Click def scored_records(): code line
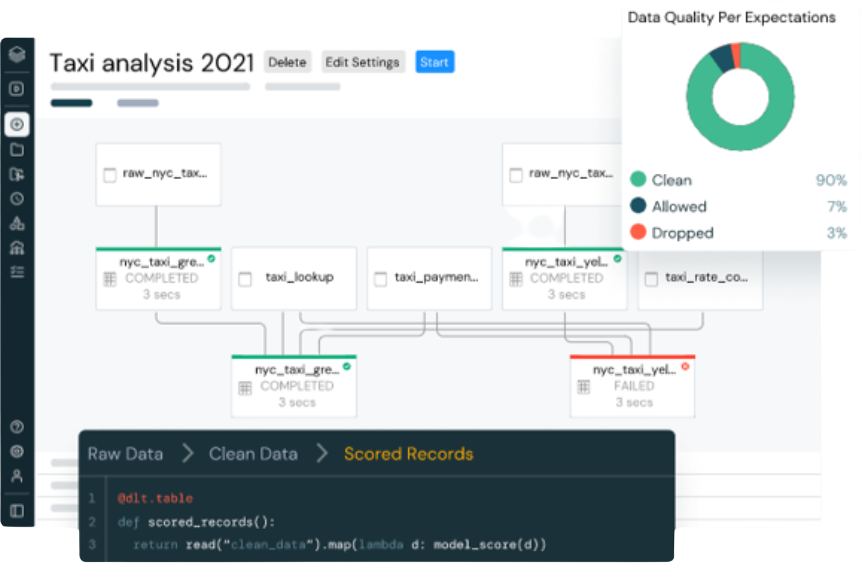The width and height of the screenshot is (863, 563). 196,522
